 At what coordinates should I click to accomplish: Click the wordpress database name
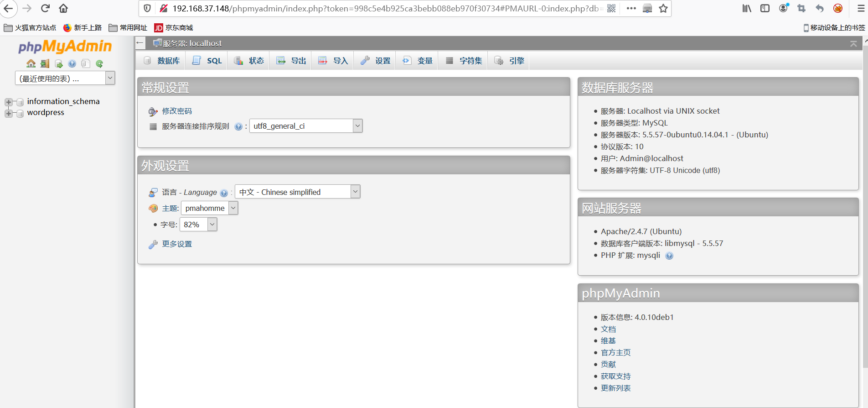click(x=46, y=113)
